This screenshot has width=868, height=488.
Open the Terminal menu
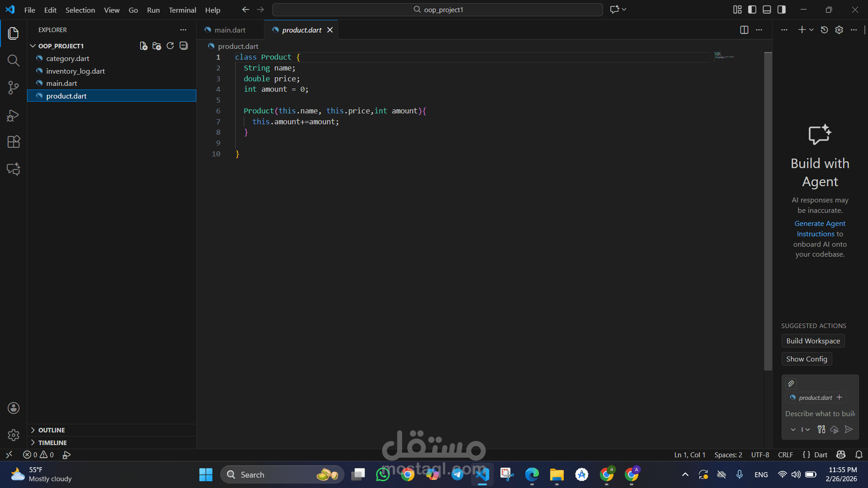point(182,10)
